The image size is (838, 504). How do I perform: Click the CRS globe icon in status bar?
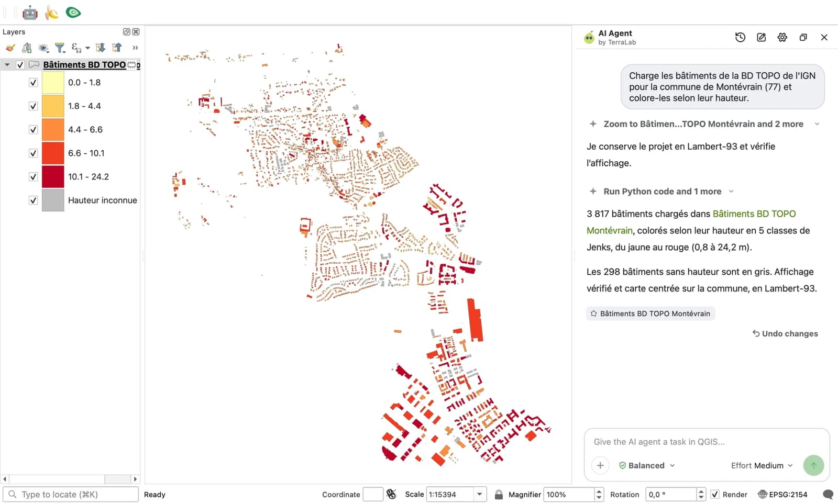763,495
